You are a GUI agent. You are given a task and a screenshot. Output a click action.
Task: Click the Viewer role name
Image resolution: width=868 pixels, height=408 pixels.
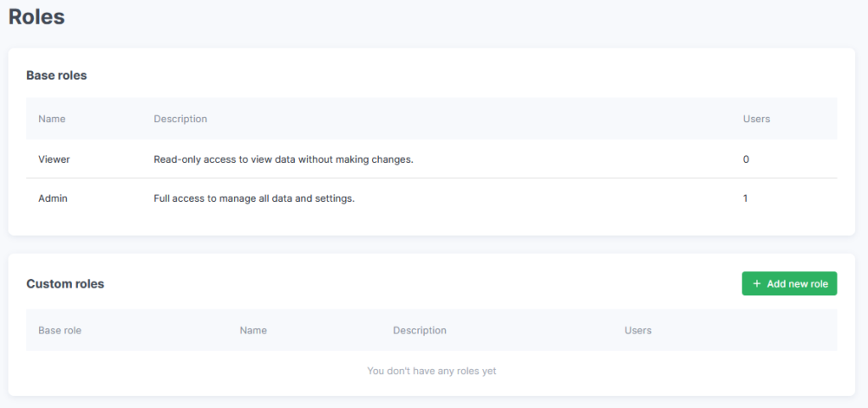[54, 159]
